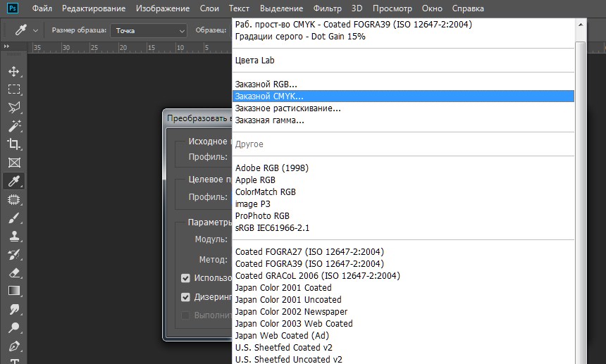606x364 pixels.
Task: Select the Move tool
Action: tap(14, 71)
